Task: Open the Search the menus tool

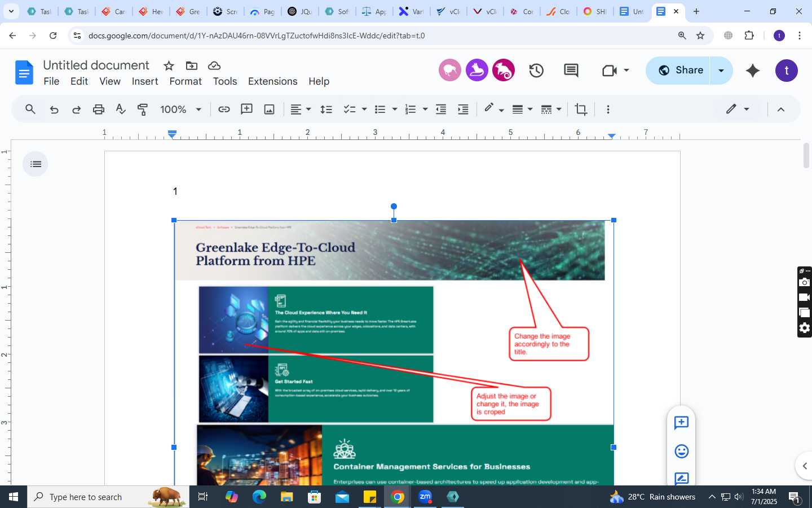Action: tap(30, 110)
